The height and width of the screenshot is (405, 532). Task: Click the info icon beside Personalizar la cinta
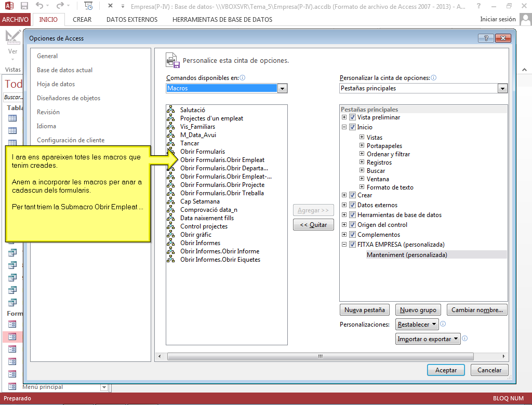tap(434, 78)
